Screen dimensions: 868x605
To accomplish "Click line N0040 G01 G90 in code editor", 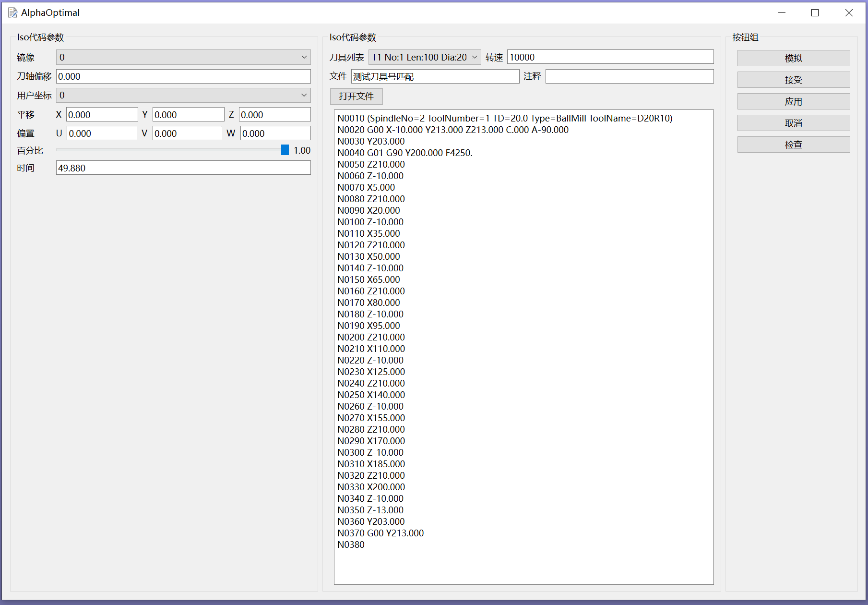I will point(404,153).
